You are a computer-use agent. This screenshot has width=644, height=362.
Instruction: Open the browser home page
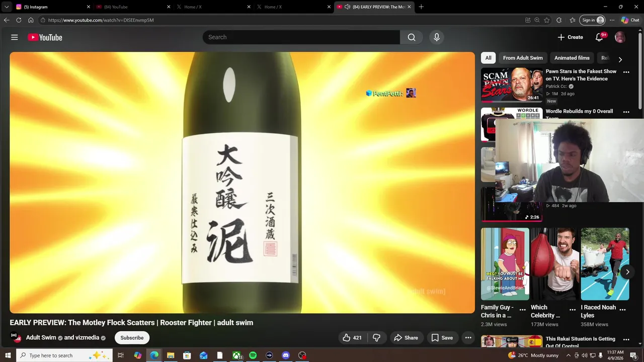31,20
